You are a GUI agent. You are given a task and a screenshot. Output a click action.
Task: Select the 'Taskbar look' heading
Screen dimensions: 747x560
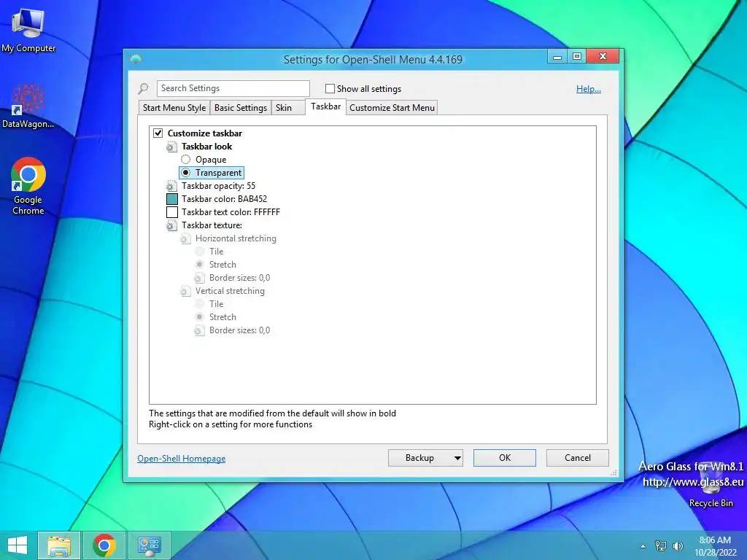[206, 146]
